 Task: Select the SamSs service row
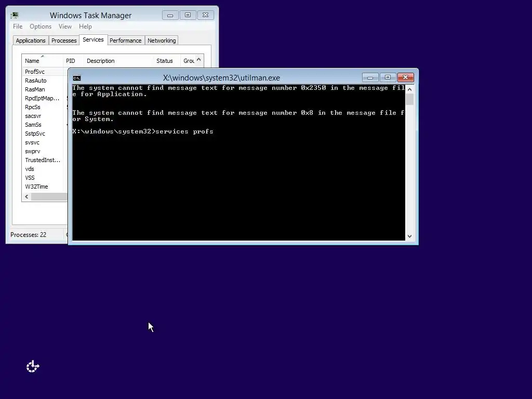click(45, 125)
